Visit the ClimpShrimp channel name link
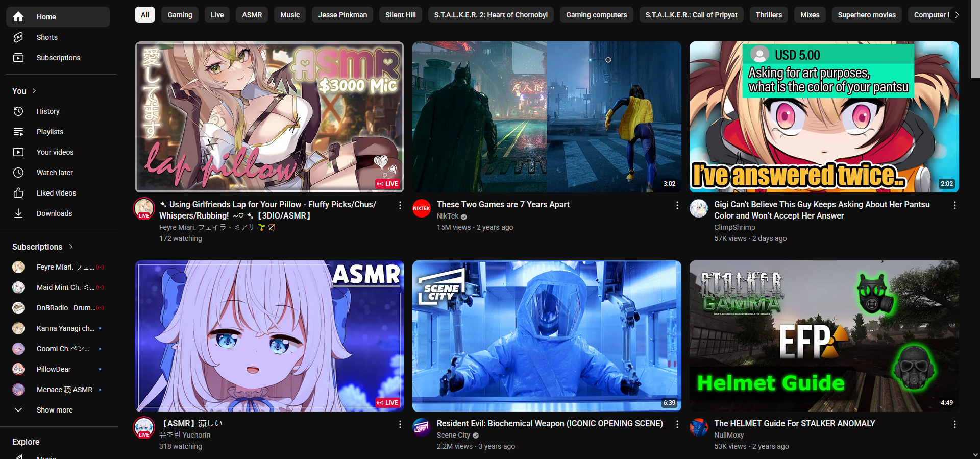980x459 pixels. [734, 227]
